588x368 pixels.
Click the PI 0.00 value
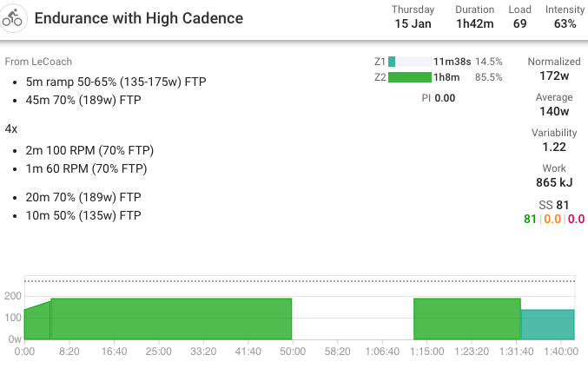coord(438,98)
